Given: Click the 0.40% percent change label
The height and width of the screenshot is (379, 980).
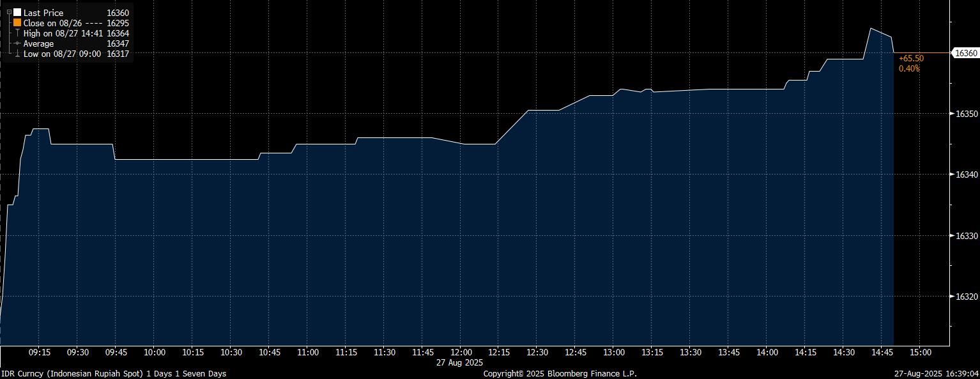Looking at the screenshot, I should point(909,68).
